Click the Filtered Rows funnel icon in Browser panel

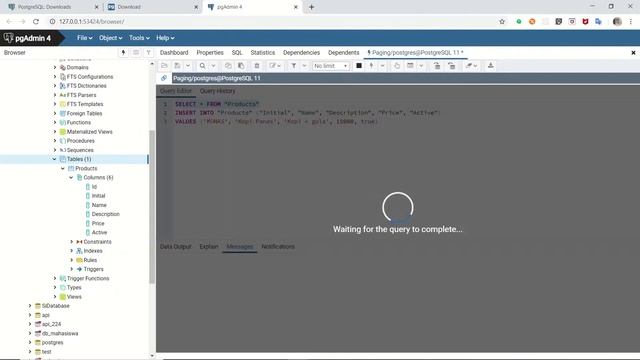coord(149,53)
